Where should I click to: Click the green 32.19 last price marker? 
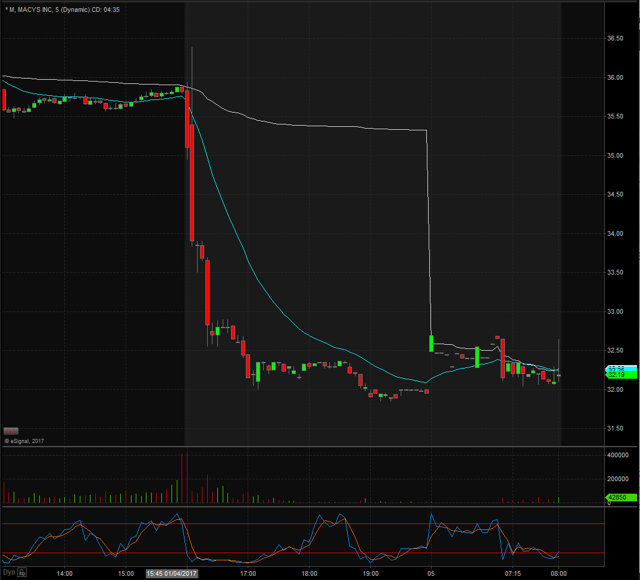[622, 375]
